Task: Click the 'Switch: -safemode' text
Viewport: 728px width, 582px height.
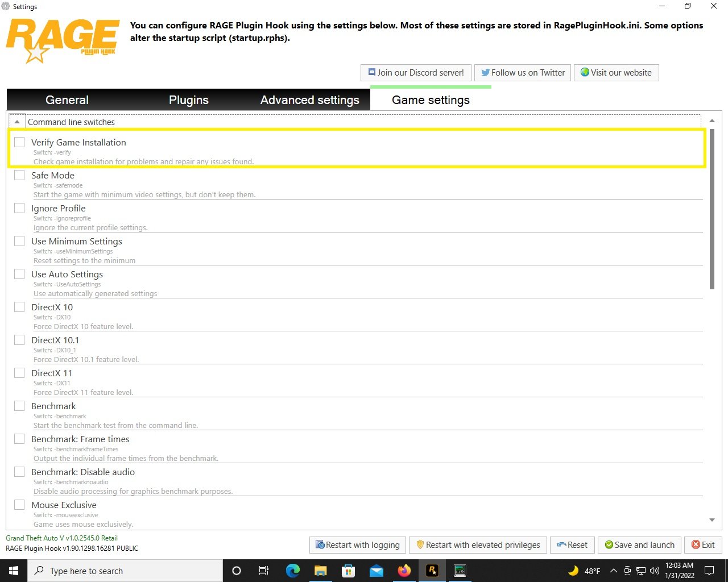Action: point(58,185)
